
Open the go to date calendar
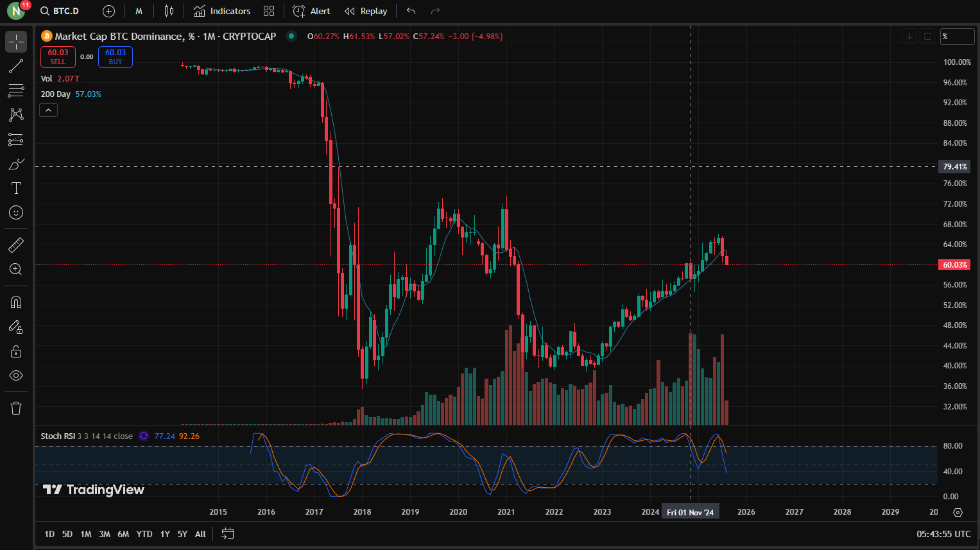(227, 533)
